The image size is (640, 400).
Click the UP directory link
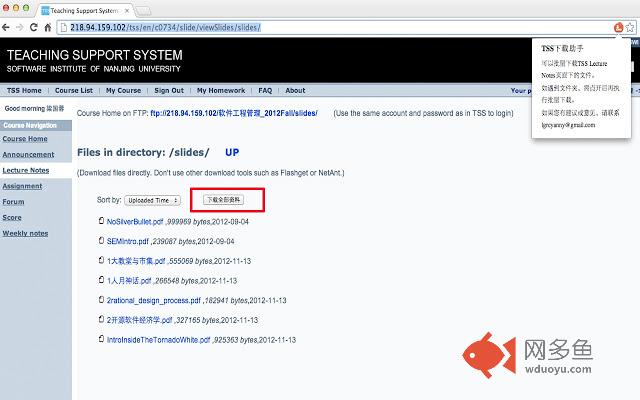click(x=232, y=152)
